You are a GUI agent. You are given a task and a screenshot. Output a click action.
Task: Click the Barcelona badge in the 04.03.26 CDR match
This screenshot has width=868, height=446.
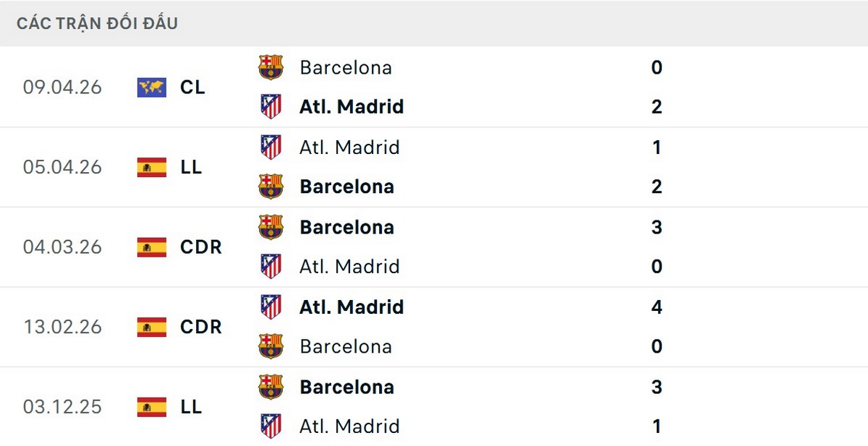[271, 227]
